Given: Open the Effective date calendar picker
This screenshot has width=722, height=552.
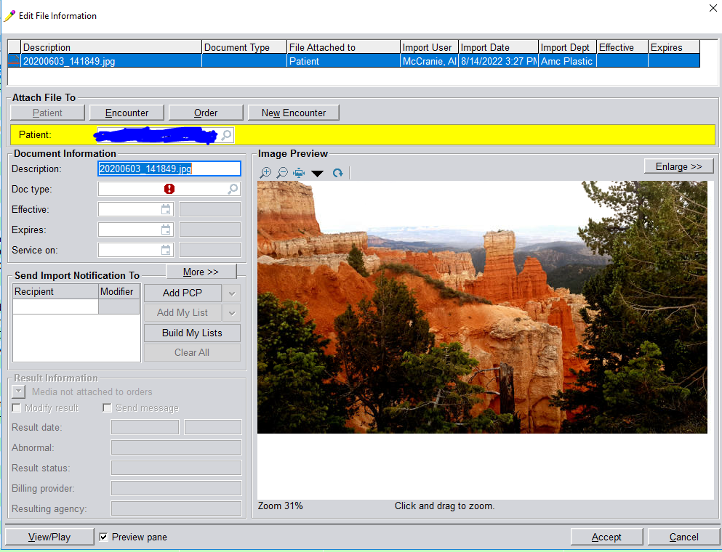Looking at the screenshot, I should 166,209.
